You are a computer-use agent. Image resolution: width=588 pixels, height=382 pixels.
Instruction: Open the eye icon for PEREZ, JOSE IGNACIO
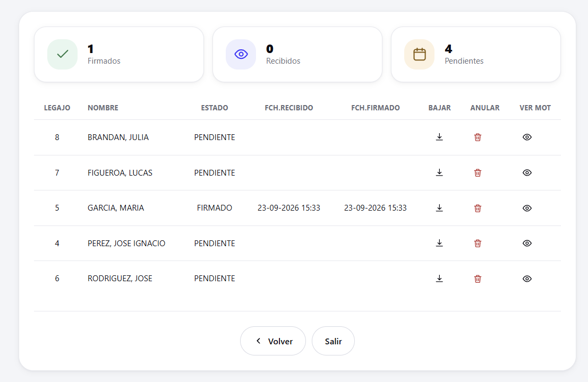point(527,243)
